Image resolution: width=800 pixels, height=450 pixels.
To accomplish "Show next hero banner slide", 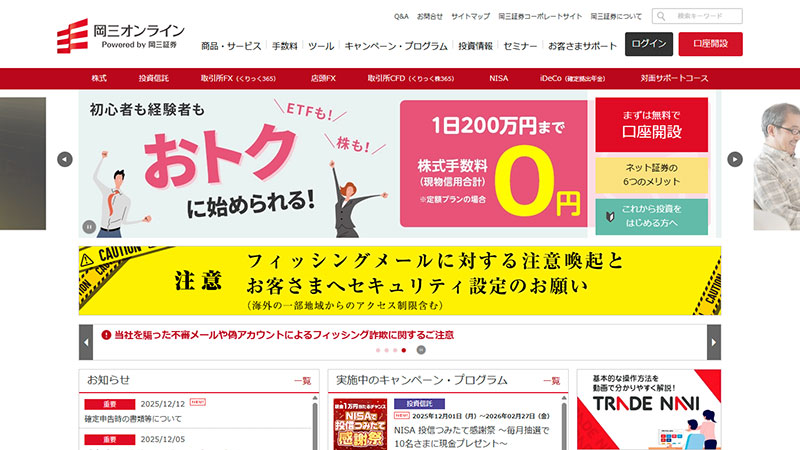I will point(735,159).
